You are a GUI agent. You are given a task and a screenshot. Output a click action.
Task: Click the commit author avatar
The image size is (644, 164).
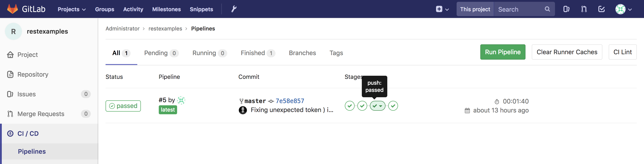[242, 110]
